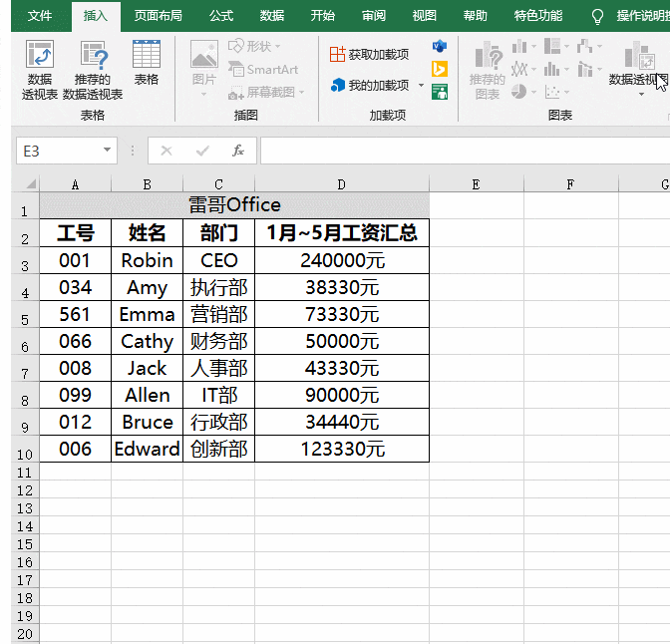
Task: Click 推荐的图表 recommended charts icon
Action: tap(488, 55)
